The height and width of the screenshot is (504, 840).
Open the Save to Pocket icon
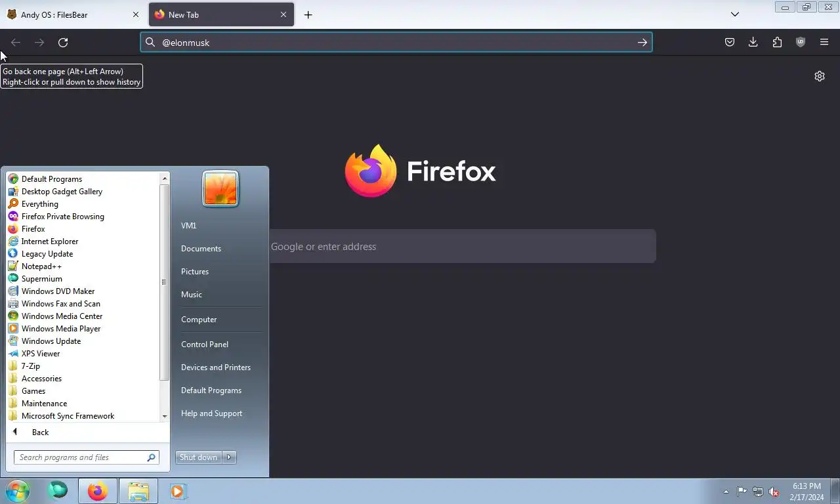pyautogui.click(x=729, y=42)
